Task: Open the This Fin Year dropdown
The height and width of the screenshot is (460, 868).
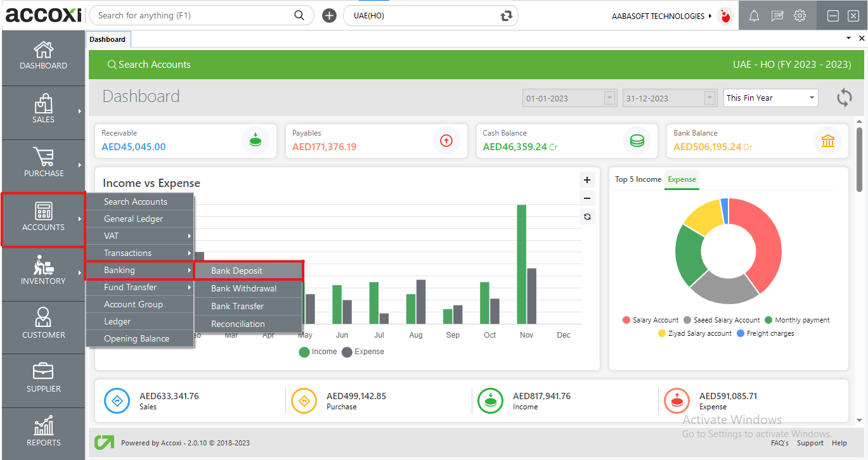Action: 770,98
